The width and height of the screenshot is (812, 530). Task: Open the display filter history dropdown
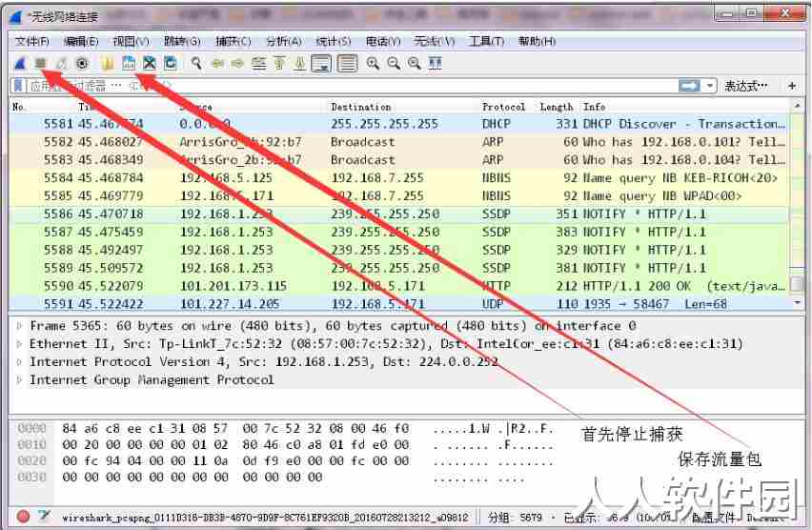click(709, 86)
